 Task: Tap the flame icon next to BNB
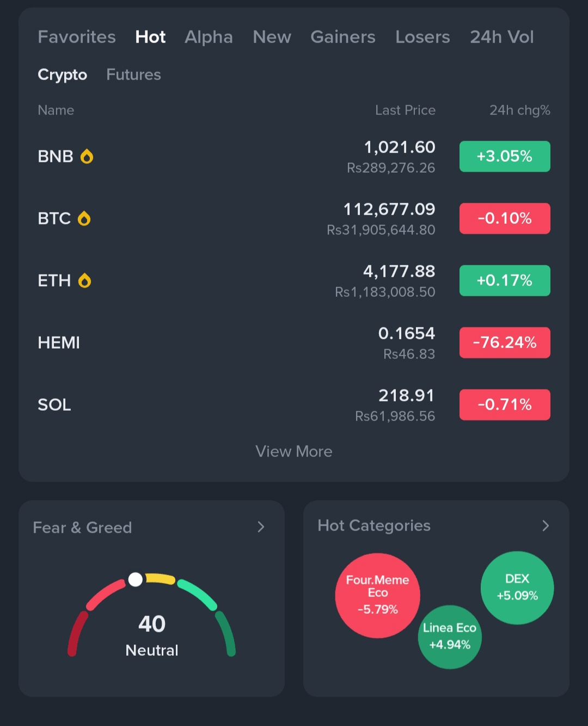(87, 157)
